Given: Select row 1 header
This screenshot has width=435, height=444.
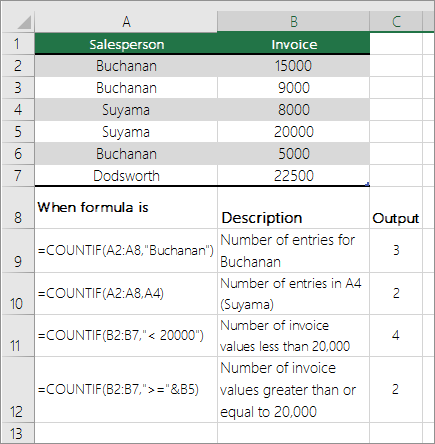Looking at the screenshot, I should [17, 44].
